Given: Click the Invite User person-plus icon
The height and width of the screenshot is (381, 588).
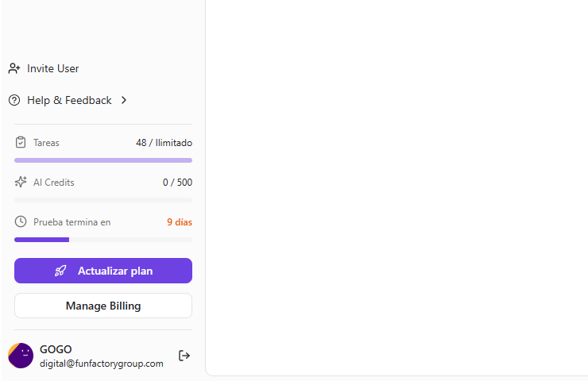Looking at the screenshot, I should click(14, 68).
